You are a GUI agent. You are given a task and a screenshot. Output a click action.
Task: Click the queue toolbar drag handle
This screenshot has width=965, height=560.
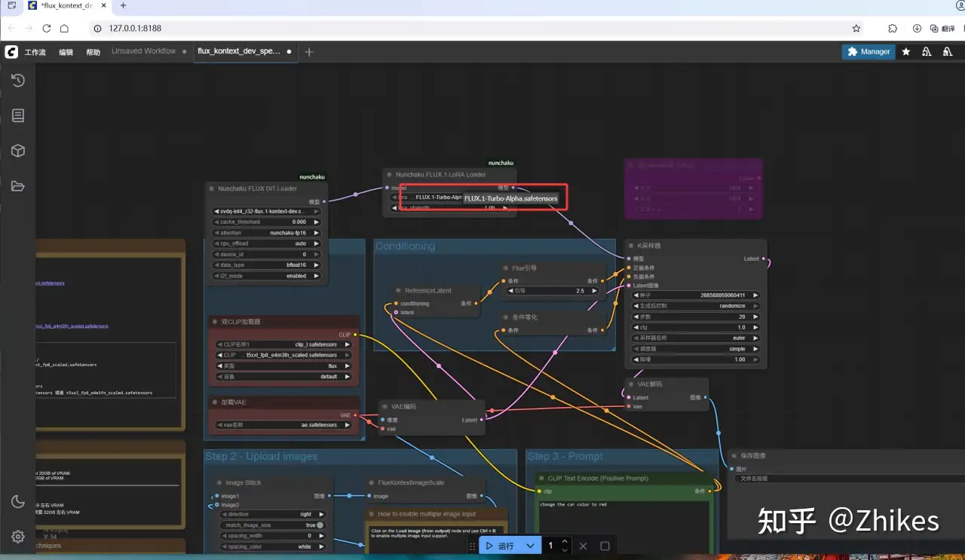[473, 546]
